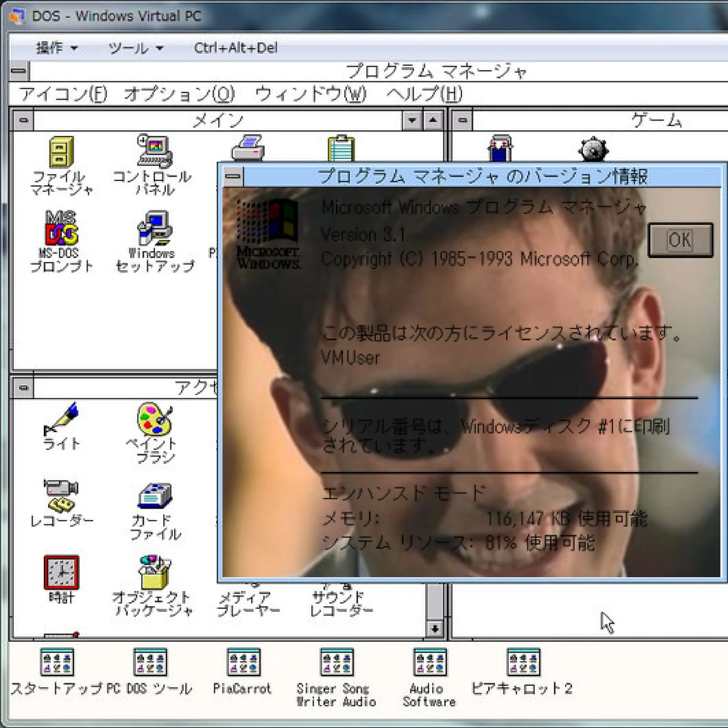Click the アクセサリ scrollbar down arrow
This screenshot has width=728, height=728.
pos(435,629)
